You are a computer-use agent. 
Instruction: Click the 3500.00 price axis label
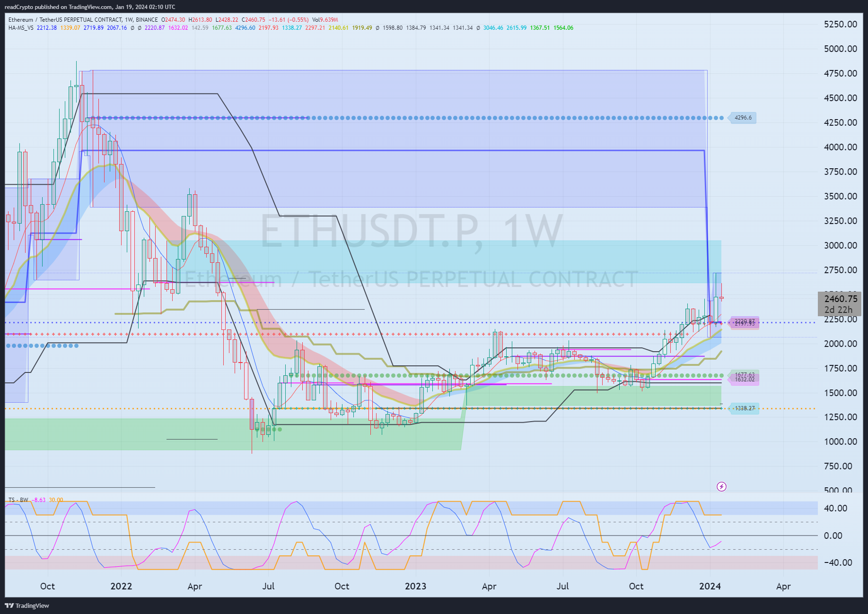tap(841, 196)
